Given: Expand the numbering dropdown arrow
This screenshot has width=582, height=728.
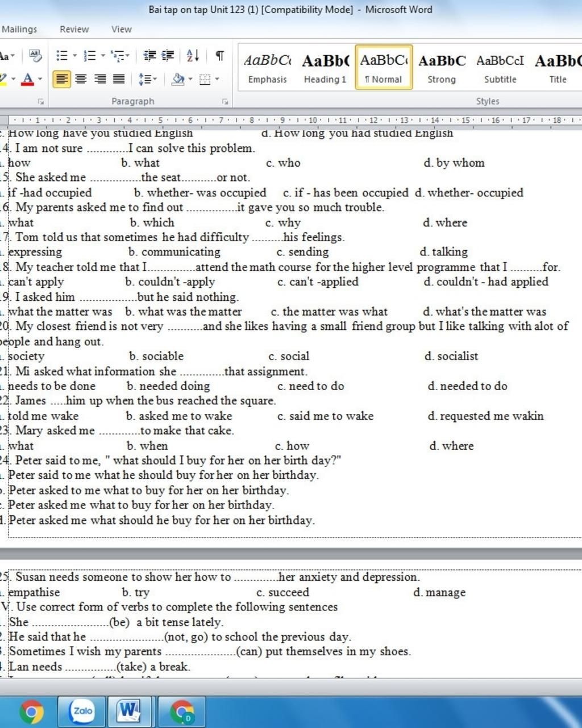Looking at the screenshot, I should [x=102, y=55].
